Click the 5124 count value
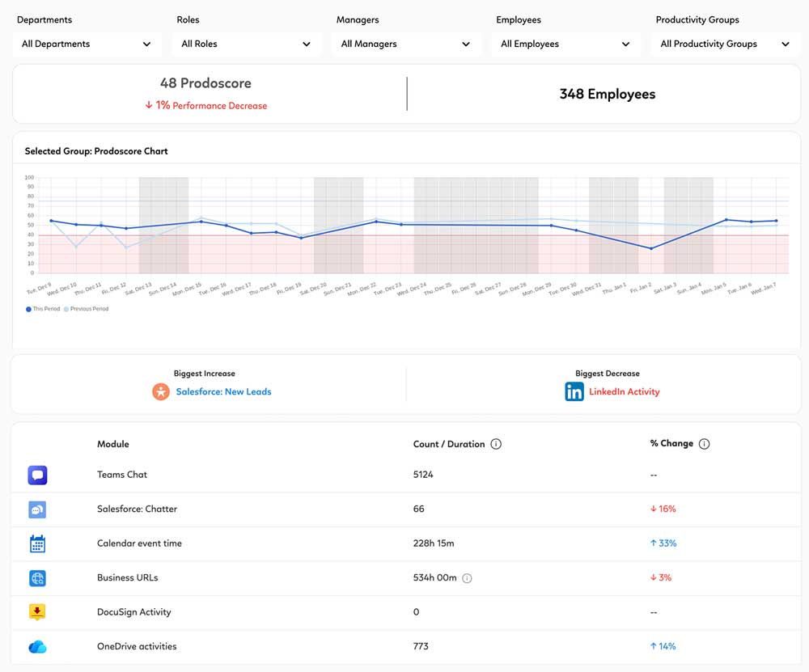Screen dimensions: 809x672 423,475
